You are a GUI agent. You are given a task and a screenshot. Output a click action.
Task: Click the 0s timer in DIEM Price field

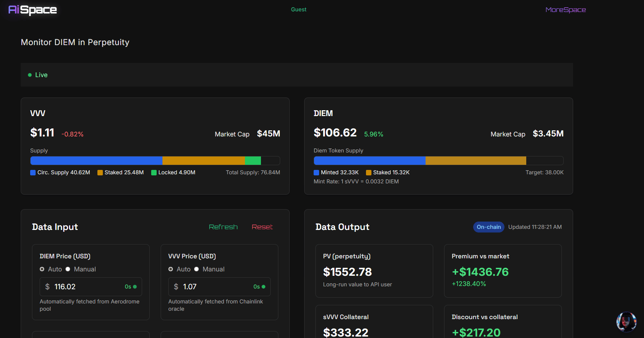pos(128,287)
